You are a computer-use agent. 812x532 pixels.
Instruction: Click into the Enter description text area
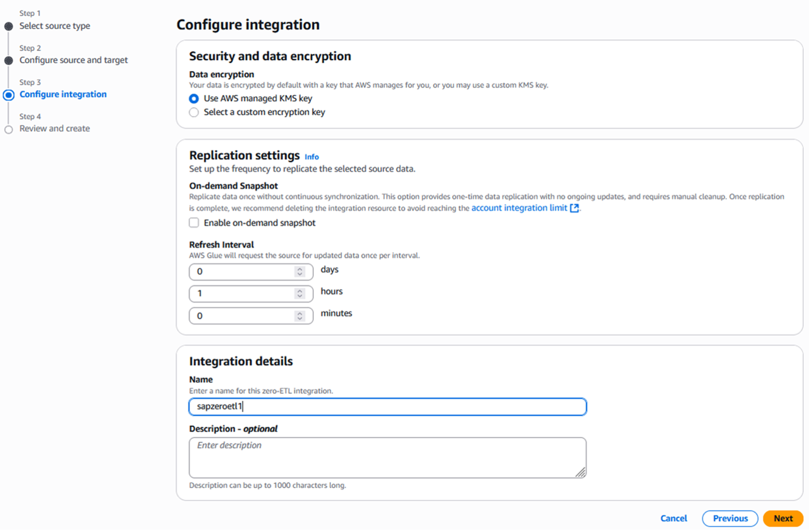pos(387,458)
